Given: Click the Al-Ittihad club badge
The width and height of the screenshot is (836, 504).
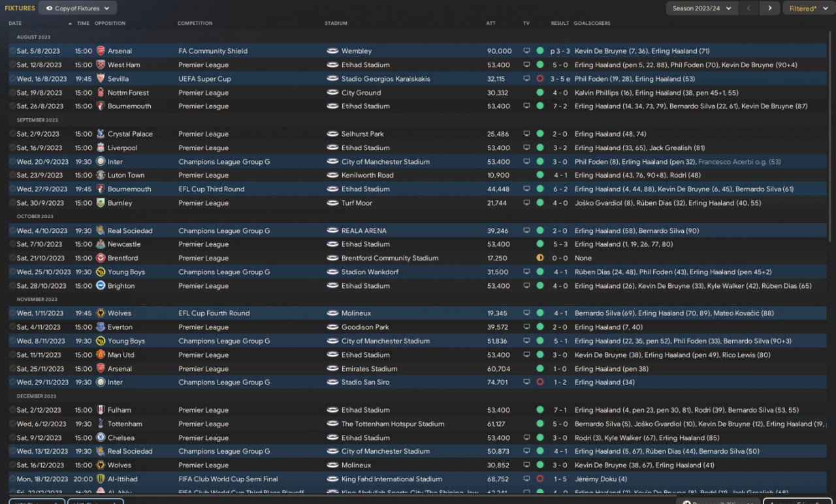Looking at the screenshot, I should click(101, 479).
